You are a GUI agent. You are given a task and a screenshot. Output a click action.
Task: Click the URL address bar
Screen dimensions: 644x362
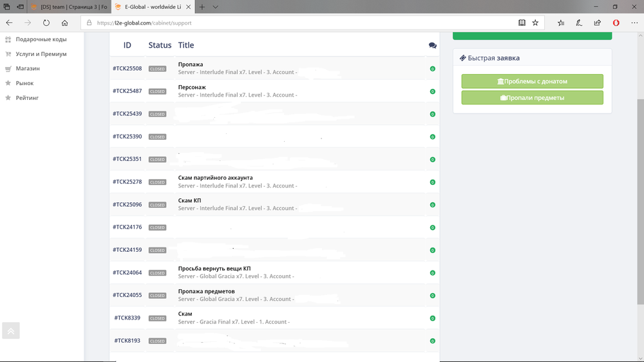303,23
